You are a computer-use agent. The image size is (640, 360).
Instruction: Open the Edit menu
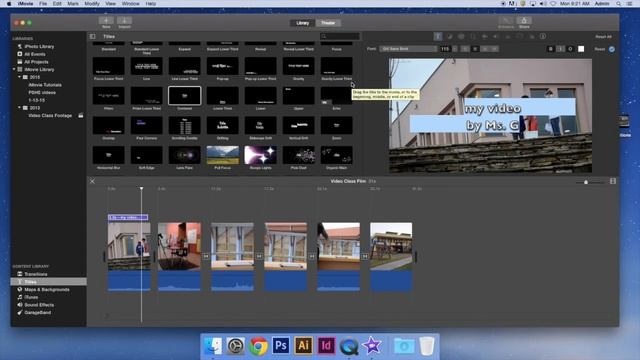tap(57, 3)
